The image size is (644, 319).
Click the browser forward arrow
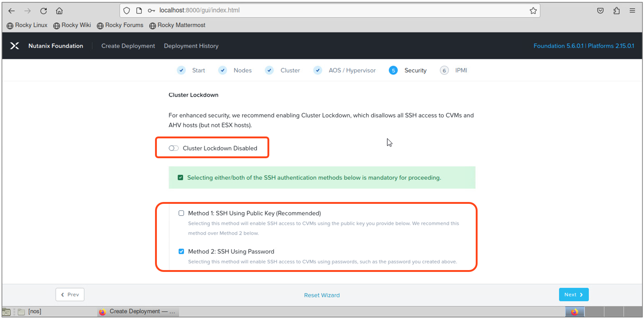tap(28, 11)
